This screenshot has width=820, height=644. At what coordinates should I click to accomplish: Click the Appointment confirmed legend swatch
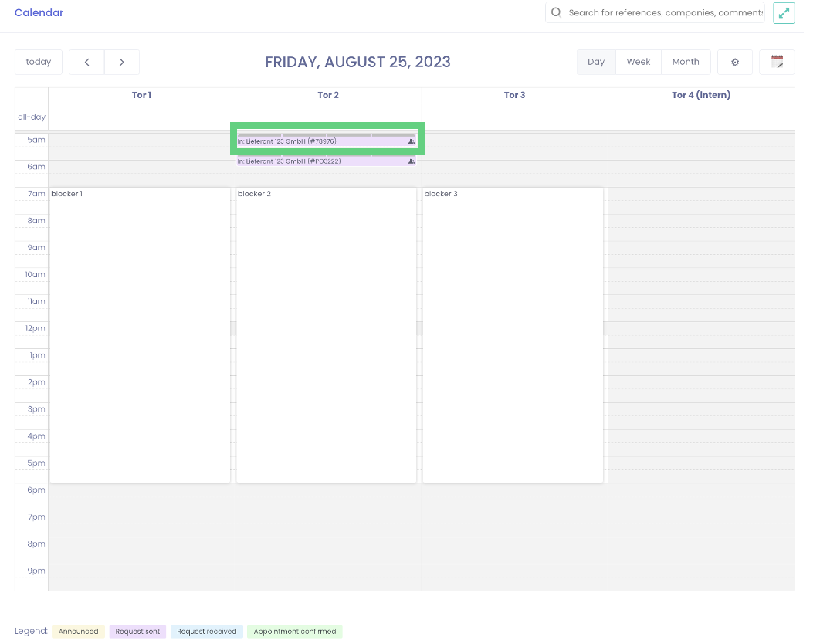pyautogui.click(x=295, y=632)
